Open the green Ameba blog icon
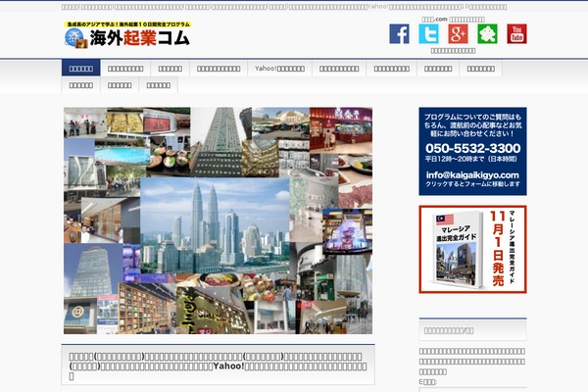Viewport: 588px width, 392px height. point(487,33)
